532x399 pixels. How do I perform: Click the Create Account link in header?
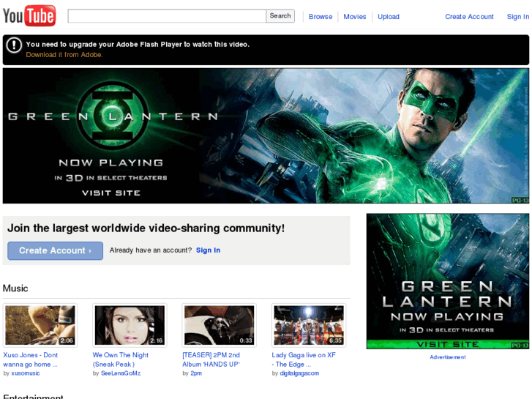[469, 17]
